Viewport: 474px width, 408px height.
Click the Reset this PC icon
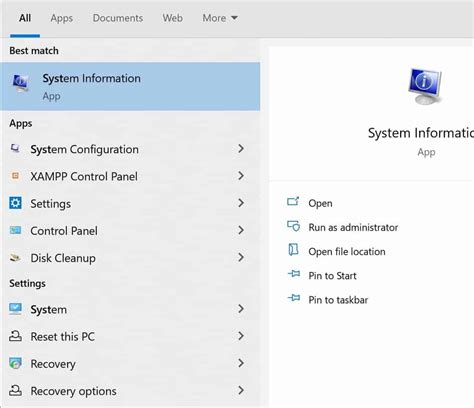click(15, 336)
